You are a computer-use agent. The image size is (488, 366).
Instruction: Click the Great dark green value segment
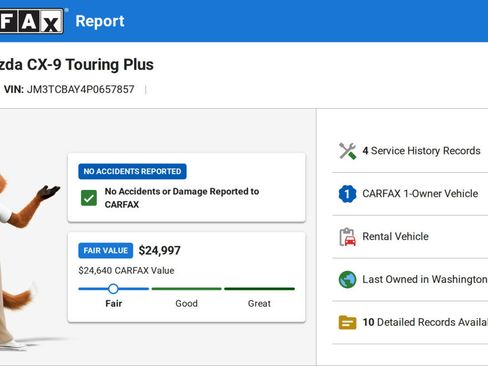(x=259, y=289)
